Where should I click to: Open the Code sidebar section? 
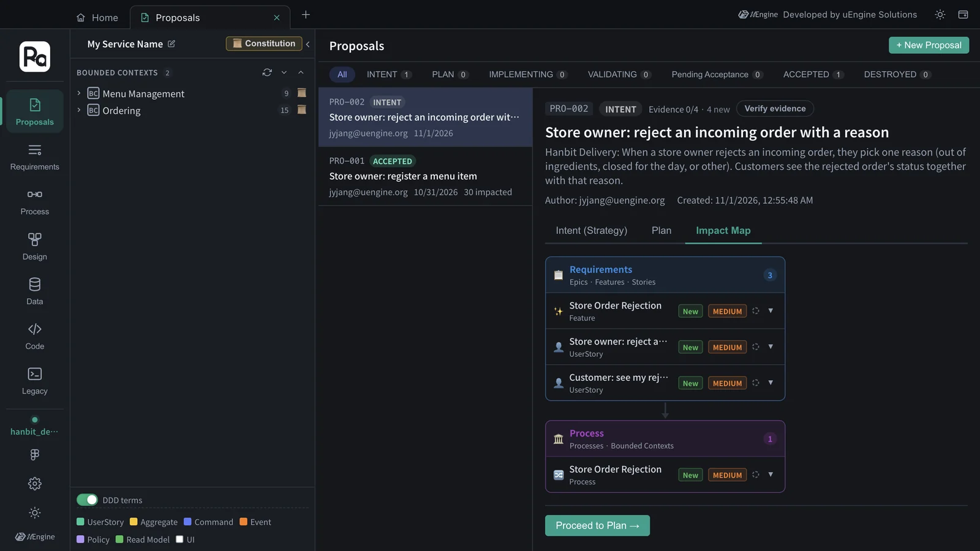click(35, 336)
